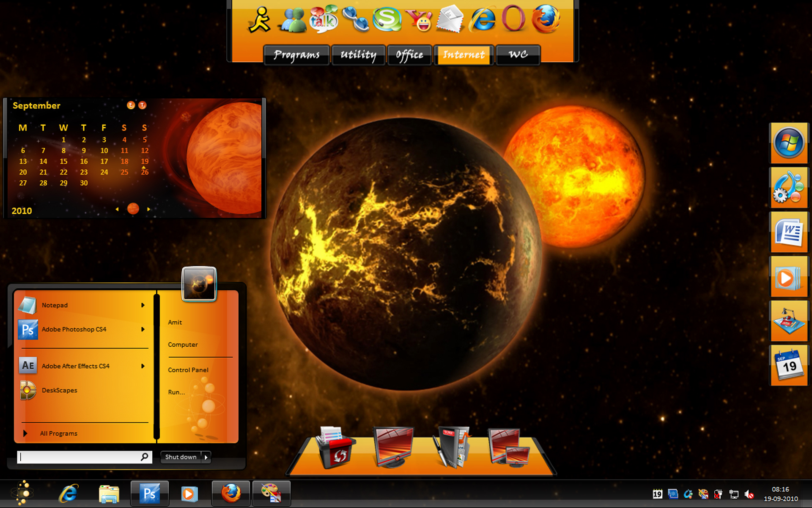812x508 pixels.
Task: Toggle the T button on calendar
Action: 143,105
